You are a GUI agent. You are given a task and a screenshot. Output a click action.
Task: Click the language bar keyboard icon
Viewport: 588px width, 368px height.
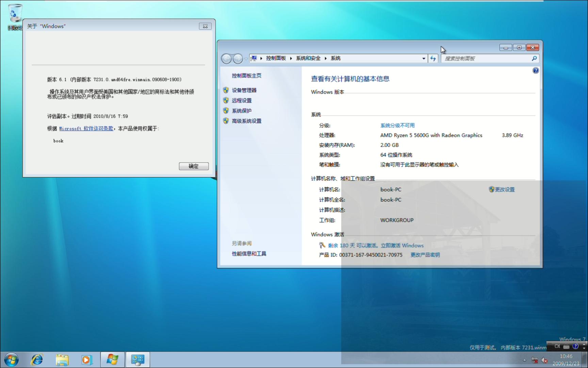click(x=566, y=347)
